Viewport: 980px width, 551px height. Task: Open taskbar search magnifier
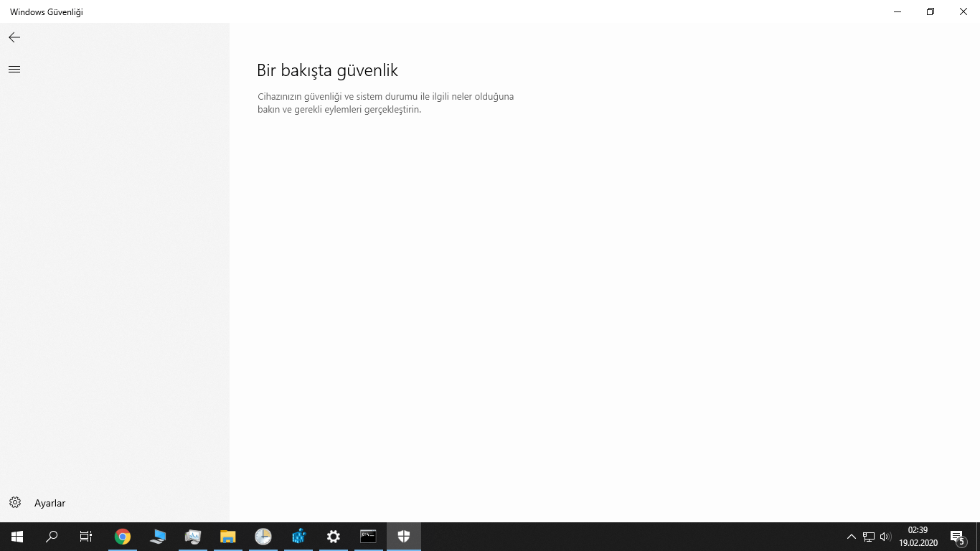coord(52,536)
